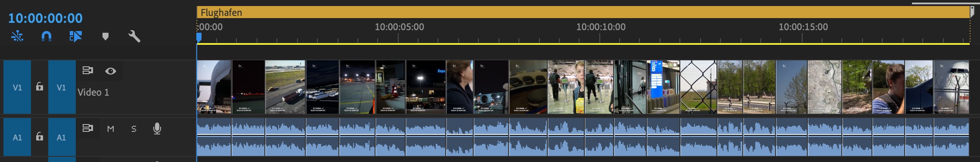This screenshot has width=980, height=162.
Task: Hide Video 1 track output eye
Action: pyautogui.click(x=111, y=71)
